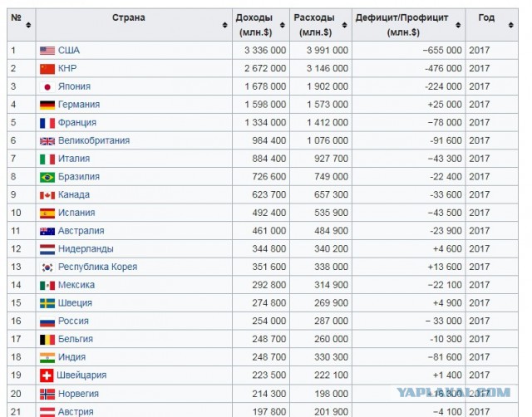Click the Mexico flag icon
The image size is (532, 417).
click(x=47, y=285)
